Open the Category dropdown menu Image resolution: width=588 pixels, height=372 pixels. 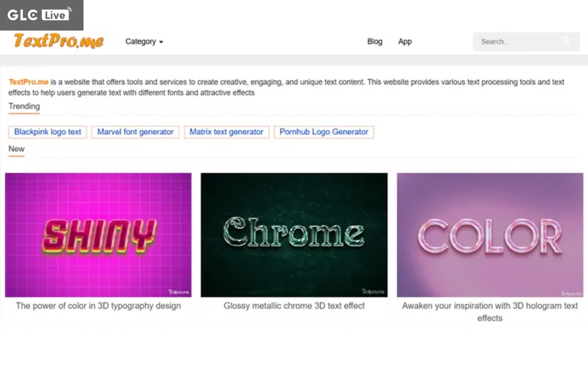point(144,42)
